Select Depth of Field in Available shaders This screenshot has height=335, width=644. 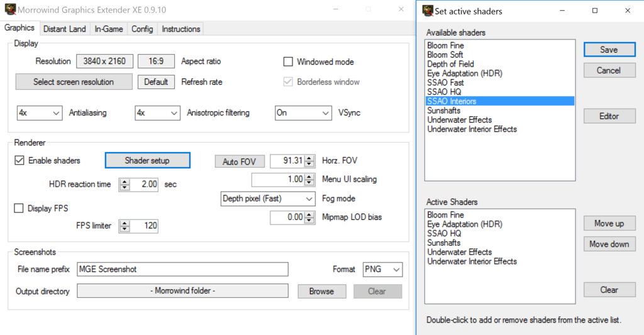[450, 64]
